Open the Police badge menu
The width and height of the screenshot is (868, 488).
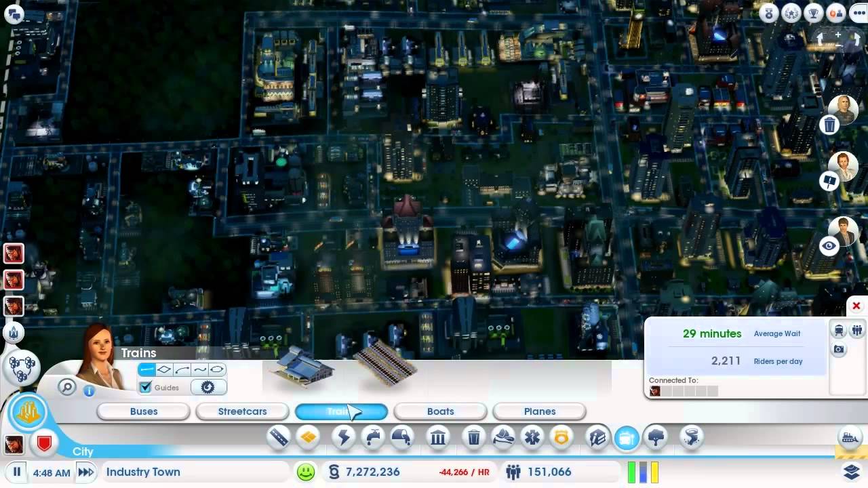pyautogui.click(x=561, y=438)
